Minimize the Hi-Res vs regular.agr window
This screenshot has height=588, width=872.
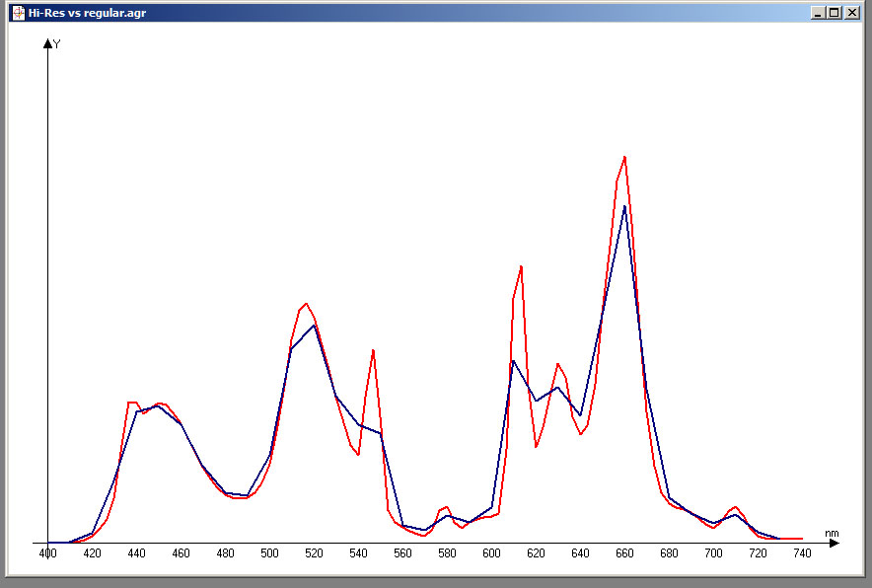click(817, 12)
